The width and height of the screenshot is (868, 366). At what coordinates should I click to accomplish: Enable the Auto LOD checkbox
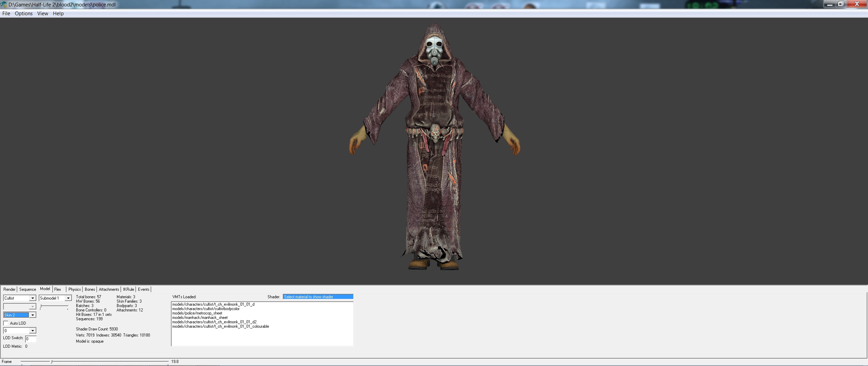(6, 323)
